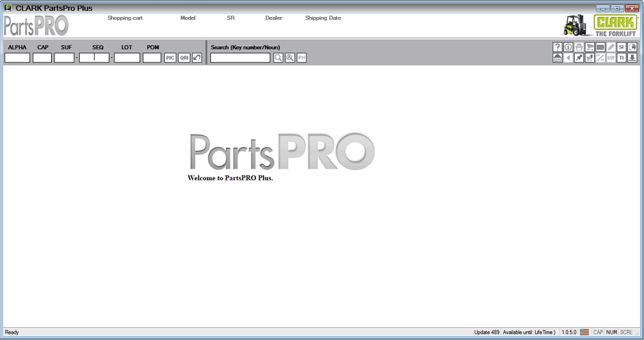Click the printer icon
The height and width of the screenshot is (340, 644).
click(579, 47)
